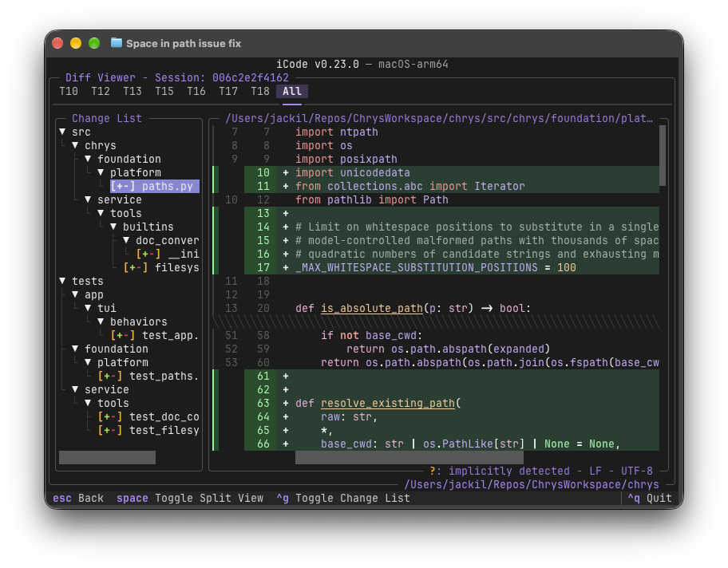Collapse the src folder
This screenshot has height=568, width=728.
point(63,132)
